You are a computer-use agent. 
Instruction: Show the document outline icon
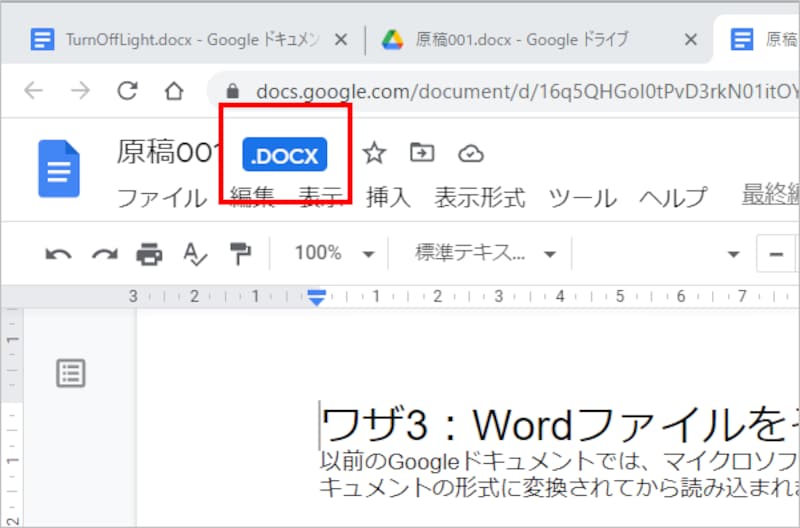(70, 373)
